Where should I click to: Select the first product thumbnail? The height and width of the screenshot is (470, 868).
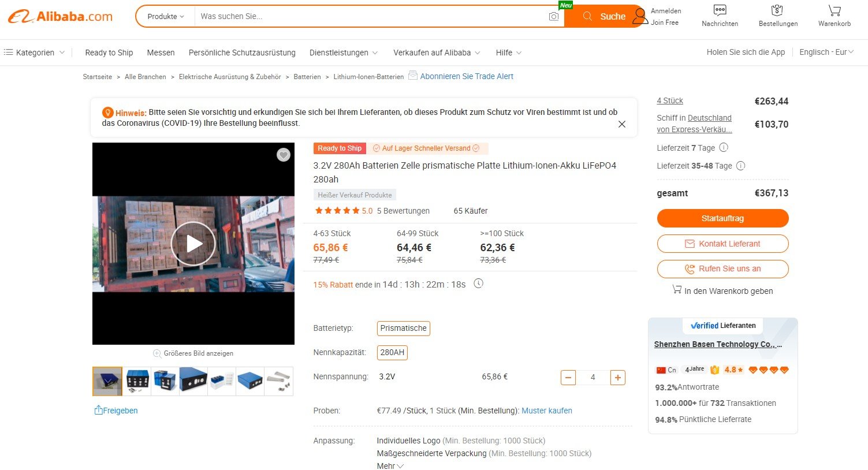point(107,381)
